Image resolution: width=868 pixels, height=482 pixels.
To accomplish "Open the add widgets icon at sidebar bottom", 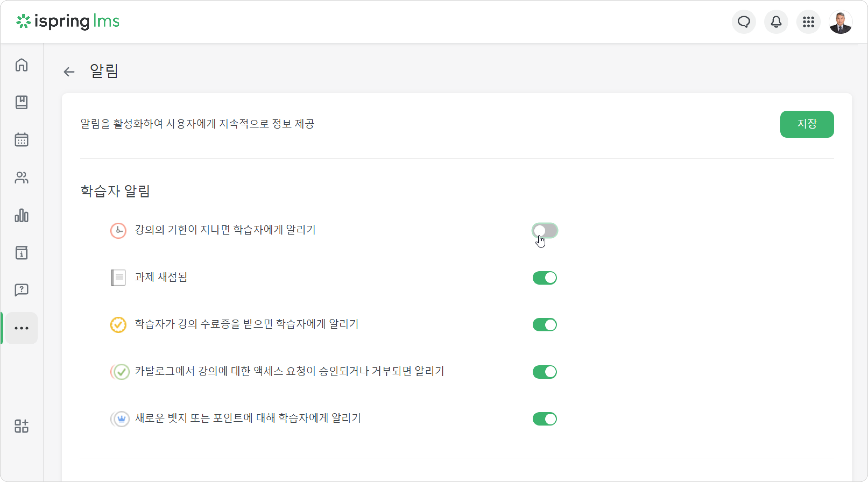I will pyautogui.click(x=22, y=426).
